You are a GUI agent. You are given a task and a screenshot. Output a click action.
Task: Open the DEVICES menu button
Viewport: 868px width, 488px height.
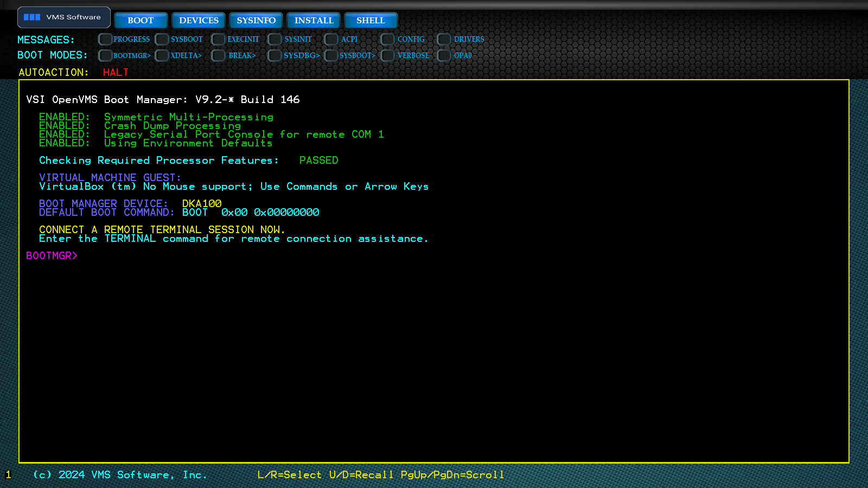click(x=199, y=21)
